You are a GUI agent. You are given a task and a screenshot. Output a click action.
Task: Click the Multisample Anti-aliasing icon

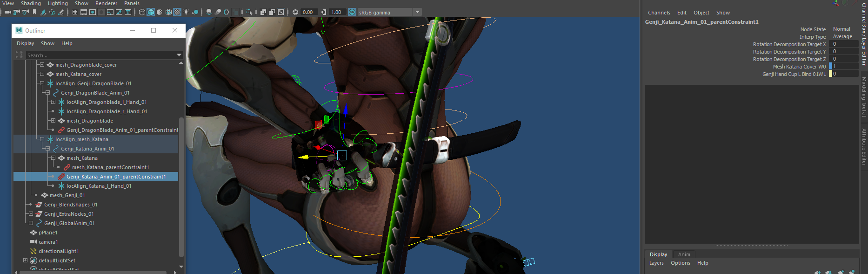point(227,12)
